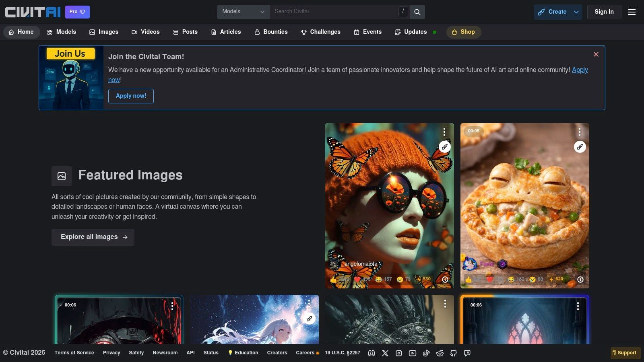This screenshot has width=644, height=362.
Task: Click Explore all images button
Action: tap(93, 237)
